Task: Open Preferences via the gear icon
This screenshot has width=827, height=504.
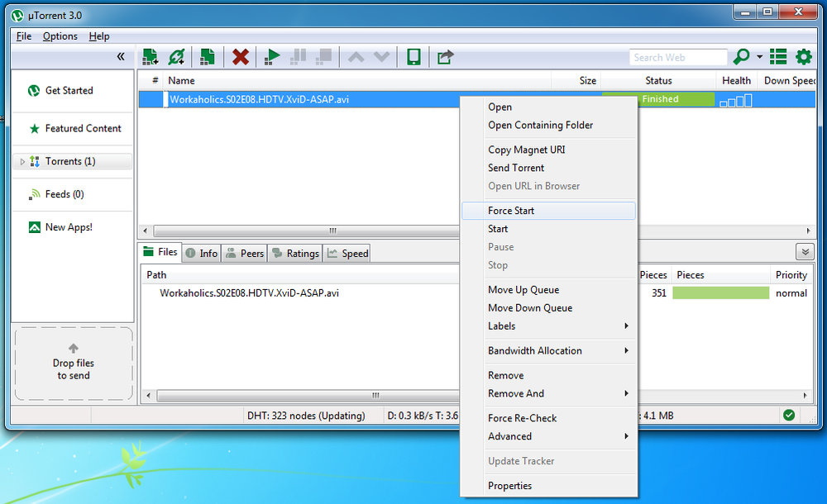Action: click(x=804, y=56)
